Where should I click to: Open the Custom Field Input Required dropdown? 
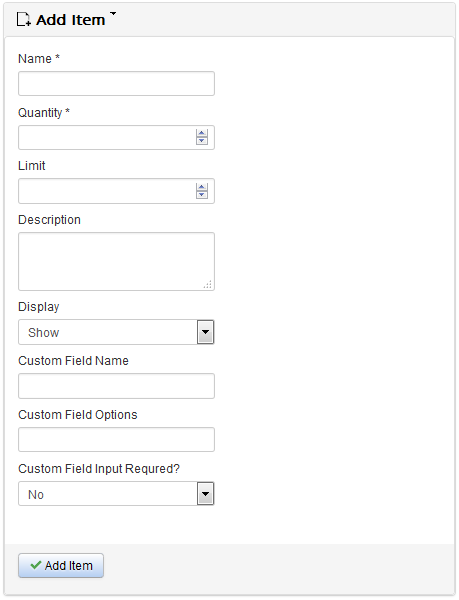pos(116,494)
